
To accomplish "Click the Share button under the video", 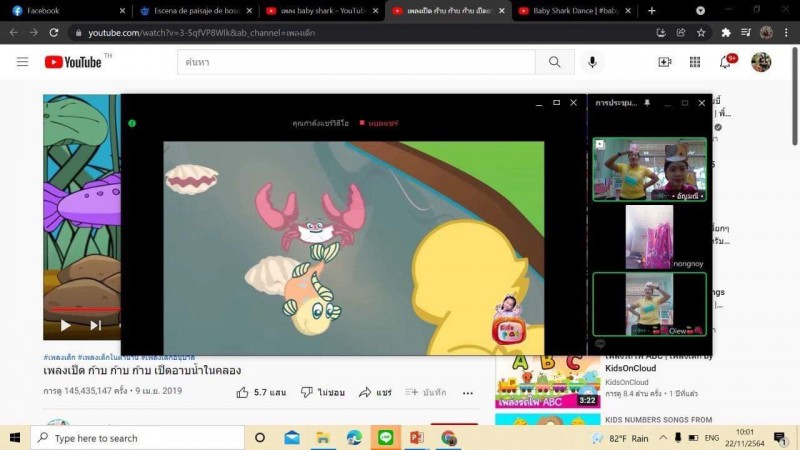I will [375, 393].
